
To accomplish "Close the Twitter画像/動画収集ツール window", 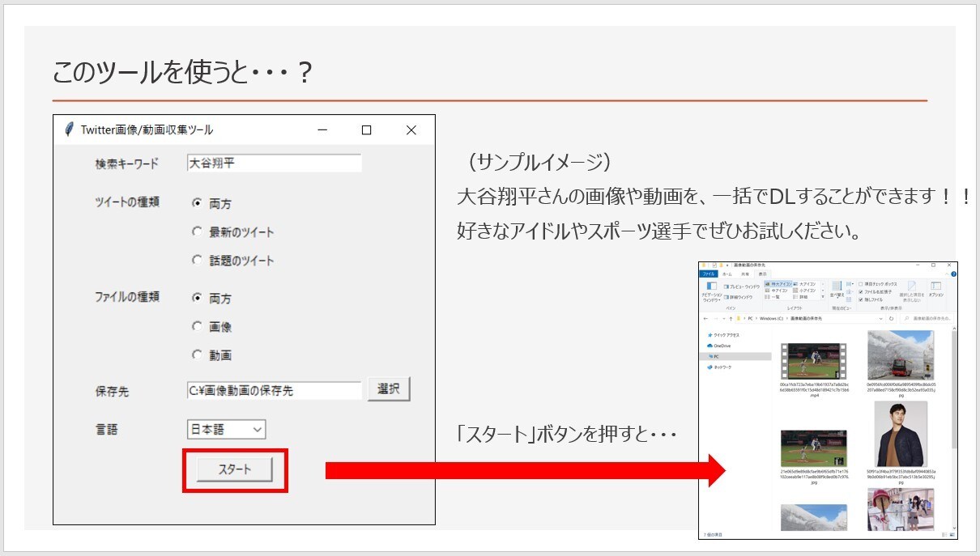I will (x=411, y=129).
